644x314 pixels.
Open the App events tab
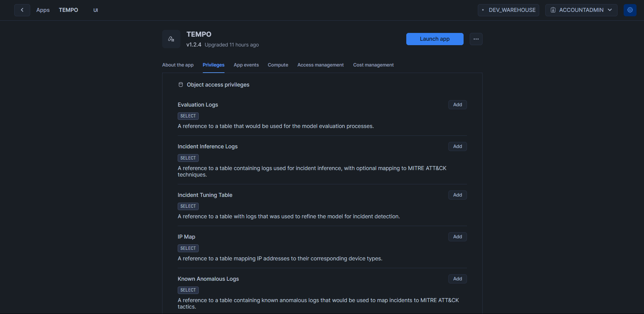pos(246,65)
